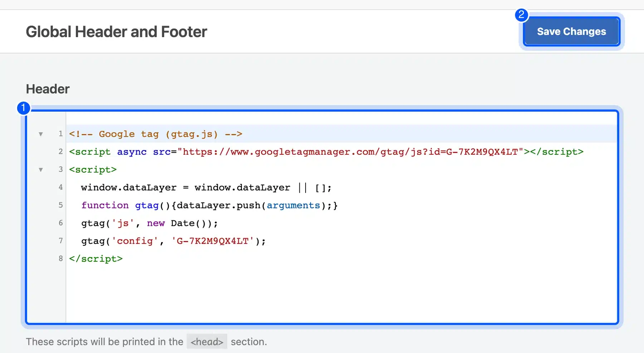
Task: Click in the empty editor area below line 8
Action: [342, 294]
